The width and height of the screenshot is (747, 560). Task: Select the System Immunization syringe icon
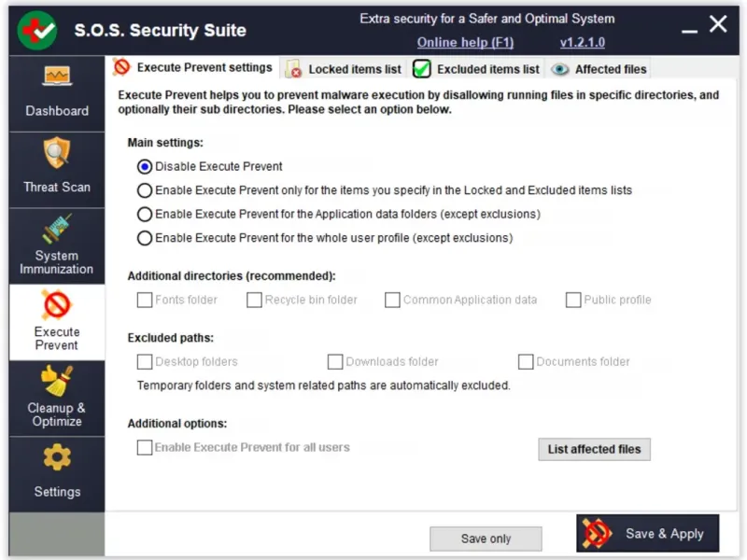pos(57,229)
